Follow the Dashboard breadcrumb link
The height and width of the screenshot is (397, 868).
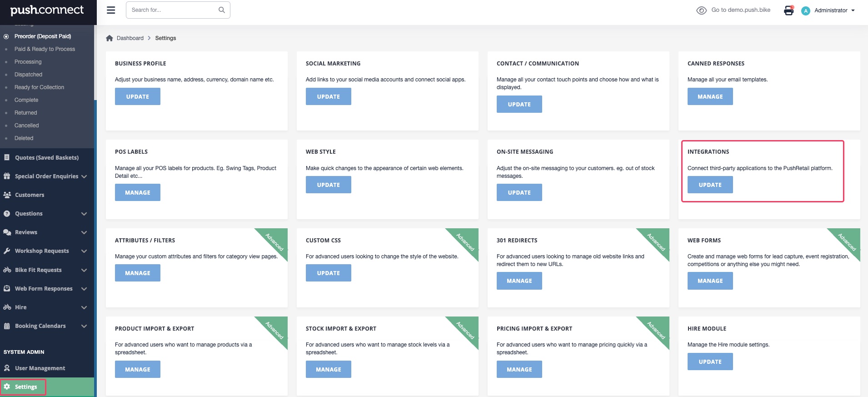click(130, 38)
